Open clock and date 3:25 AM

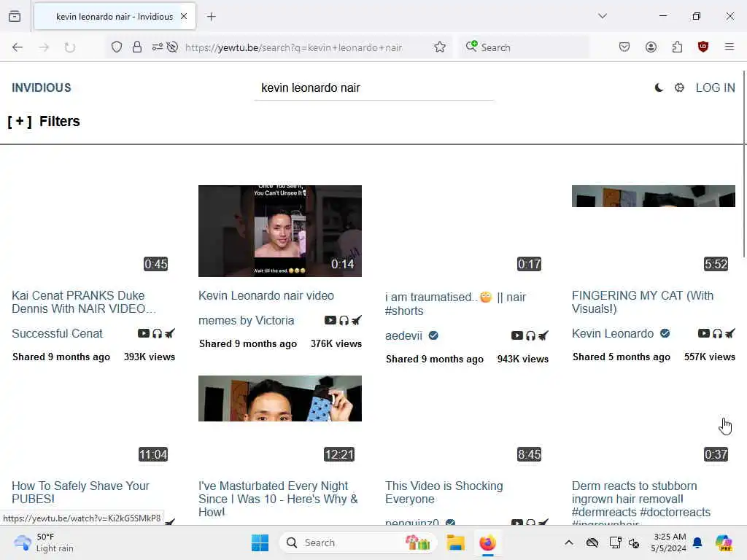(669, 542)
